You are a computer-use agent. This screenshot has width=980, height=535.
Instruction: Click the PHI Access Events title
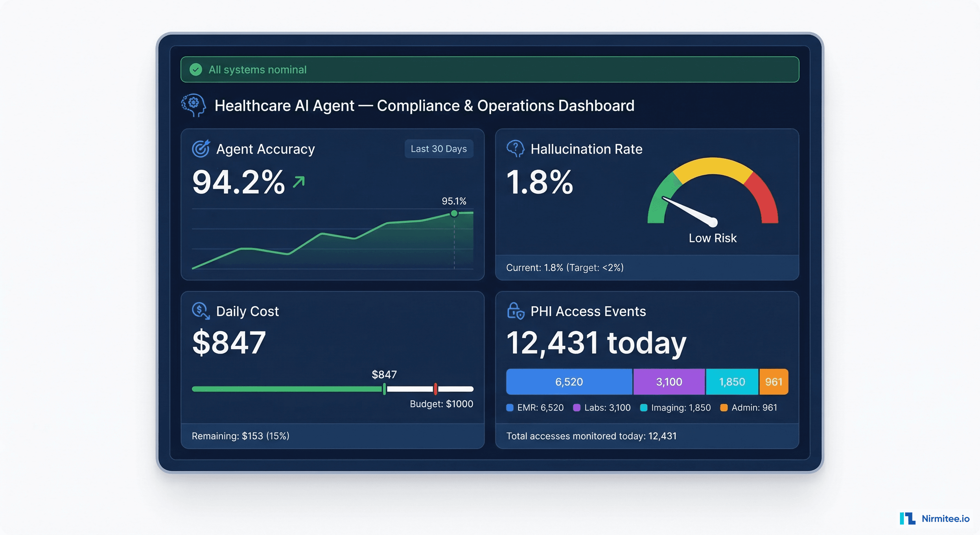pyautogui.click(x=588, y=311)
